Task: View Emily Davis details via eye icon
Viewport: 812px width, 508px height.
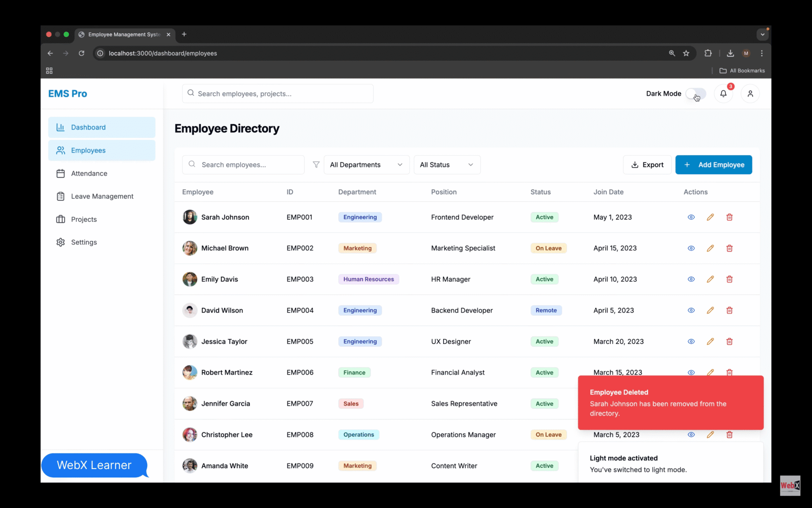Action: click(x=691, y=279)
